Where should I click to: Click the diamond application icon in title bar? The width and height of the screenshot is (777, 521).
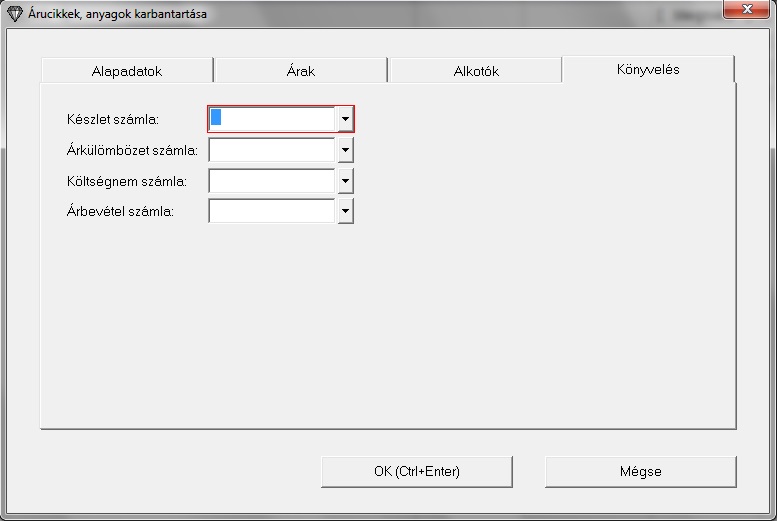tap(14, 15)
